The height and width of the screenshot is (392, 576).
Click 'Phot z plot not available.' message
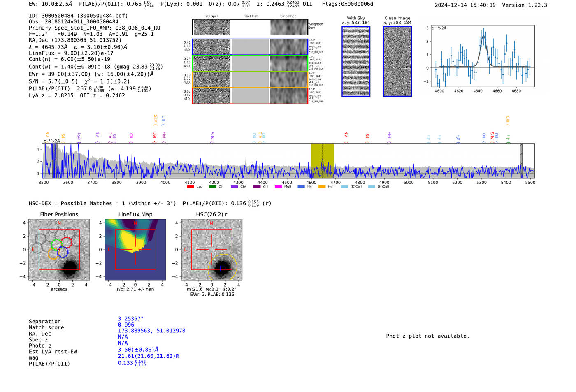click(x=427, y=336)
